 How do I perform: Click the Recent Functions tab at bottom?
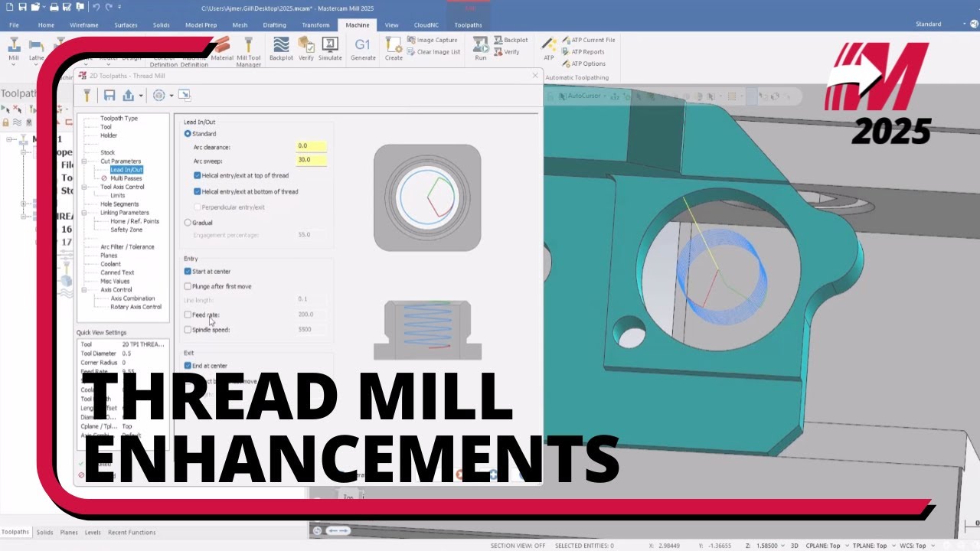click(131, 532)
